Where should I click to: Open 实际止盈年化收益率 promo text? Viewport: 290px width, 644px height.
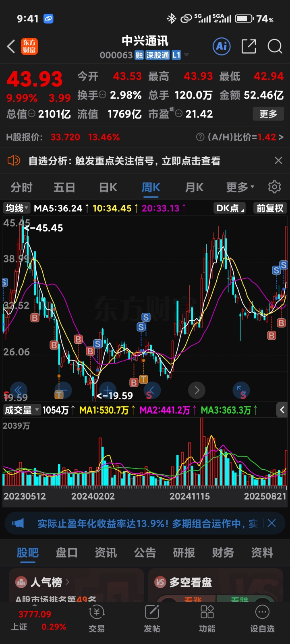pos(147,523)
